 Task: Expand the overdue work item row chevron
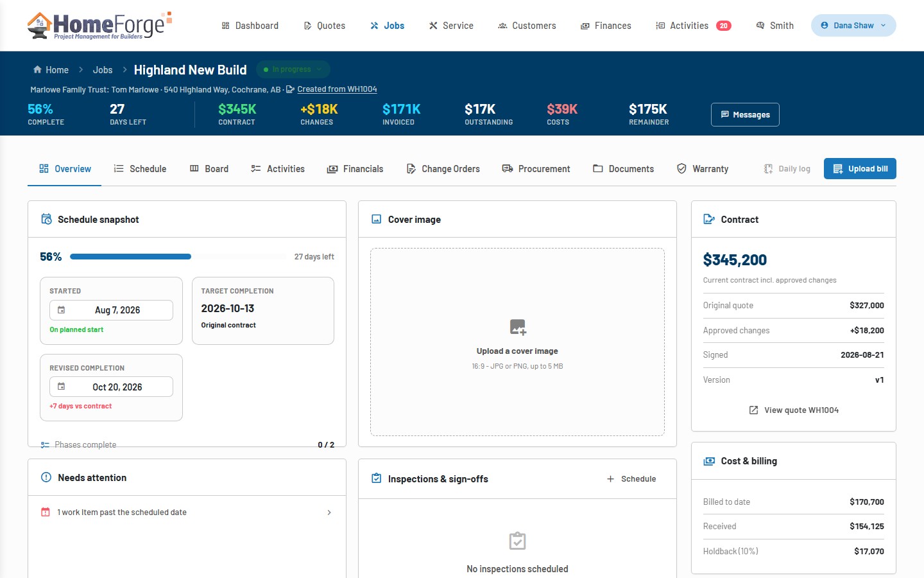coord(329,512)
